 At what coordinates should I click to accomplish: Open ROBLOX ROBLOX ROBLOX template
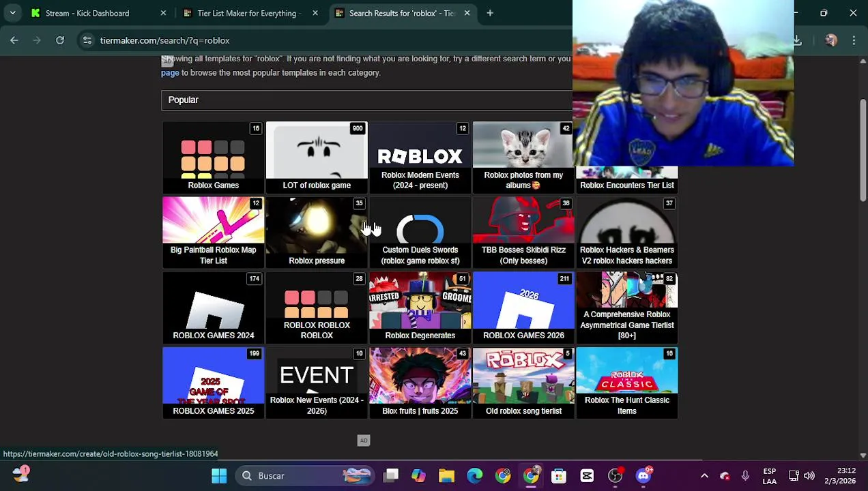point(317,308)
